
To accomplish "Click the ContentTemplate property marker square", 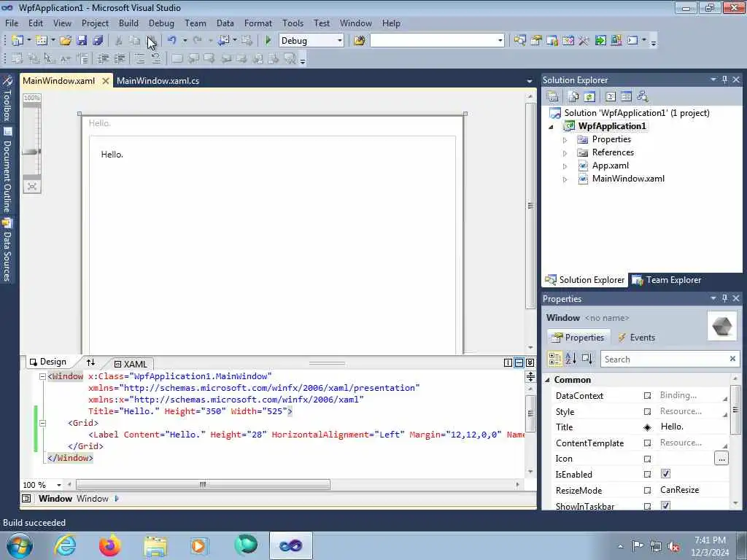I will [x=647, y=443].
